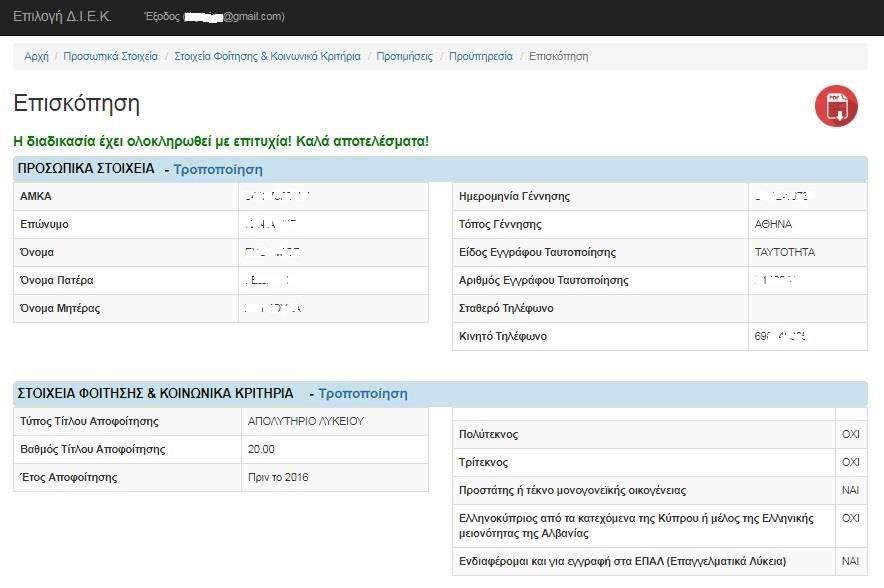Screen dimensions: 884x588
Task: Select the Όνομα Πατέρα label
Action: click(x=56, y=280)
